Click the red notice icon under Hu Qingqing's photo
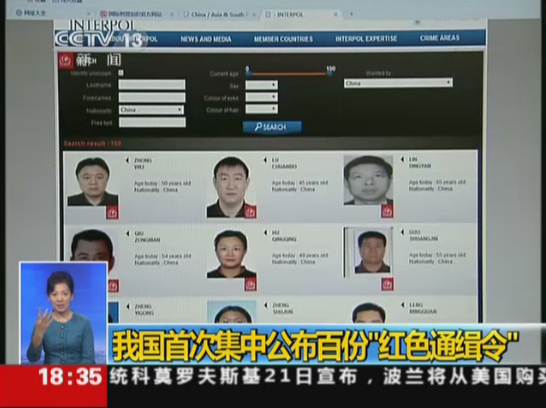Viewport: 546px width, 408px height. 251,284
